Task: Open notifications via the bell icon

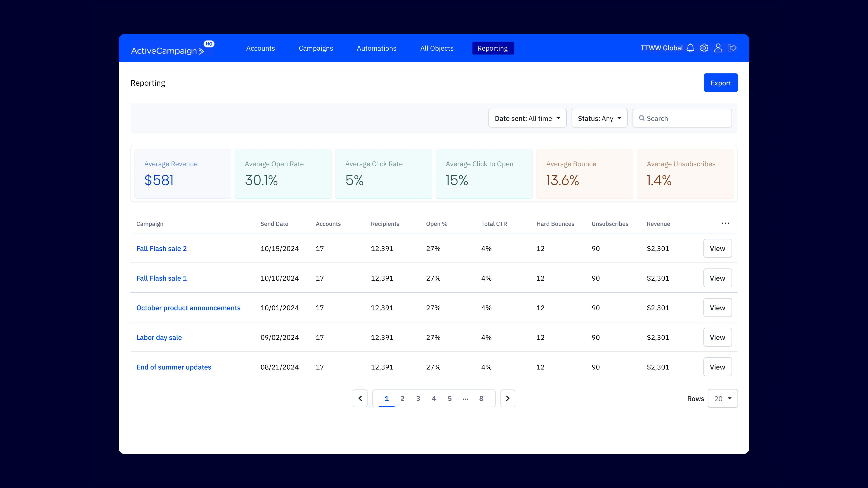Action: point(690,48)
